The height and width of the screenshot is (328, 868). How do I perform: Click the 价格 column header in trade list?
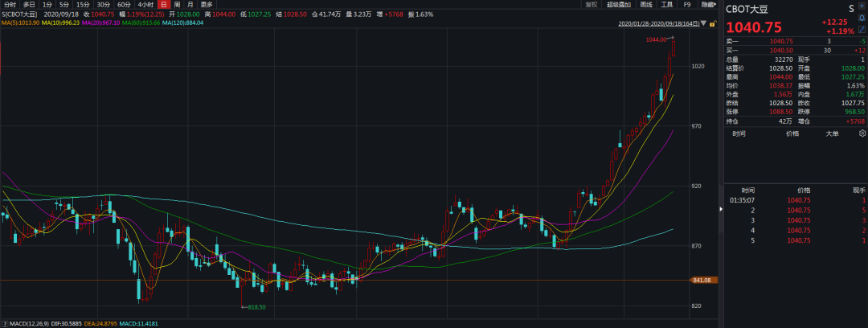792,133
